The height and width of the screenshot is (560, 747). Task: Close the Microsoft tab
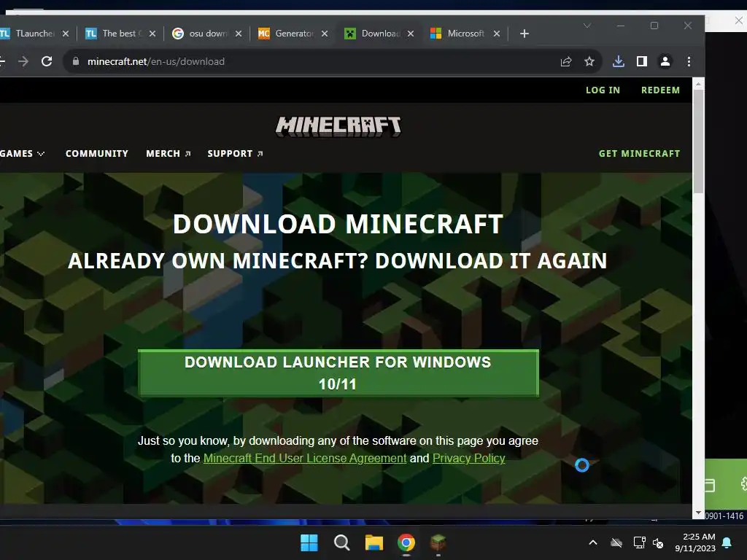tap(496, 34)
